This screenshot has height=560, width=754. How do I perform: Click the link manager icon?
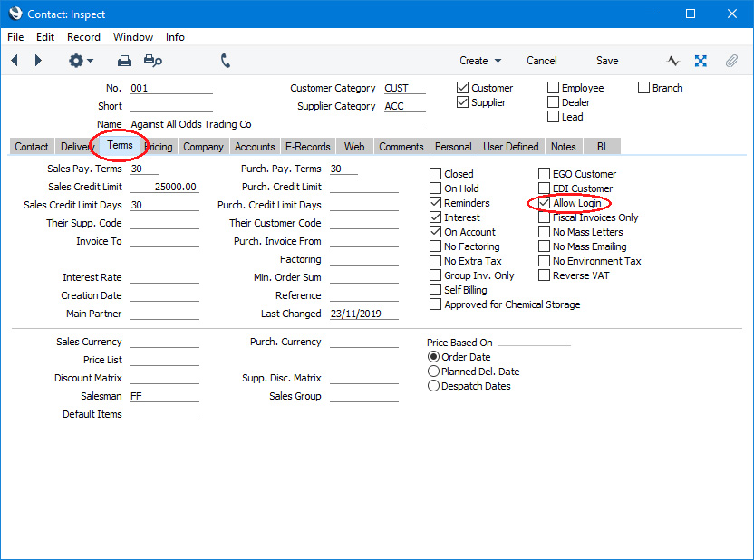pyautogui.click(x=701, y=61)
